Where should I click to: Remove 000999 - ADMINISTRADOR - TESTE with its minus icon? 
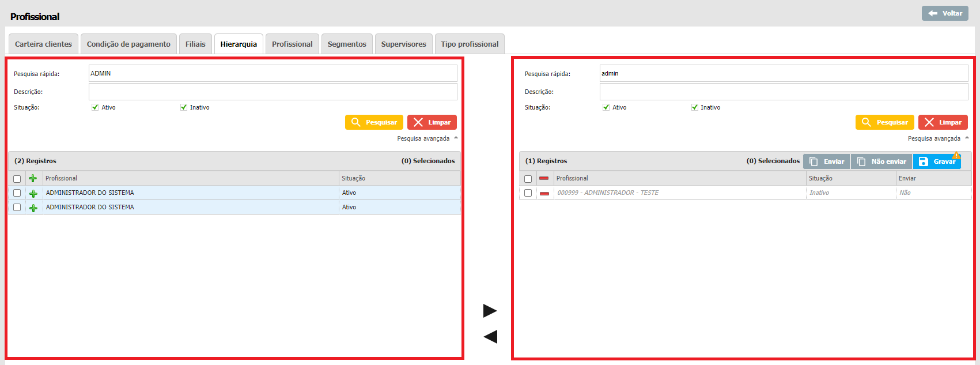[x=544, y=193]
